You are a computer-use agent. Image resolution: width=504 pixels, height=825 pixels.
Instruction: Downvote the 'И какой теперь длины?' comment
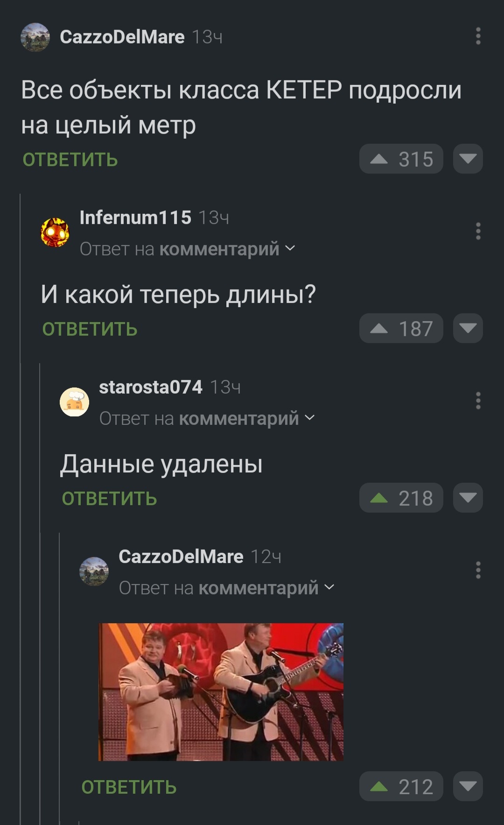(468, 328)
